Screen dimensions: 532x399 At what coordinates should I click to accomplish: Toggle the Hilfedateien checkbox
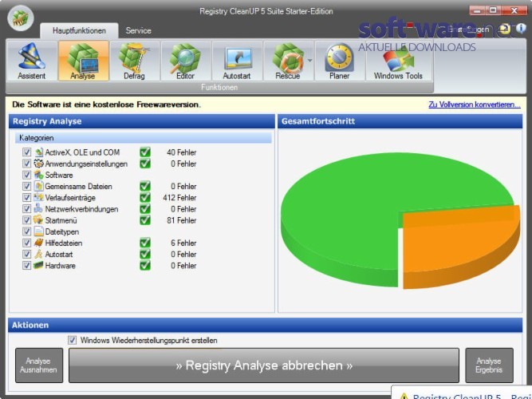click(26, 243)
